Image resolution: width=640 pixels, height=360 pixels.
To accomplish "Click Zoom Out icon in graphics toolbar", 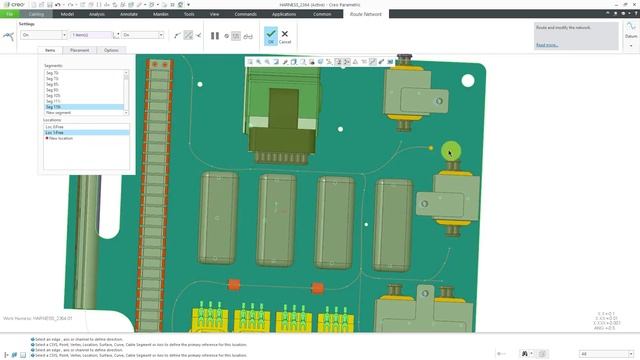I will coord(267,62).
